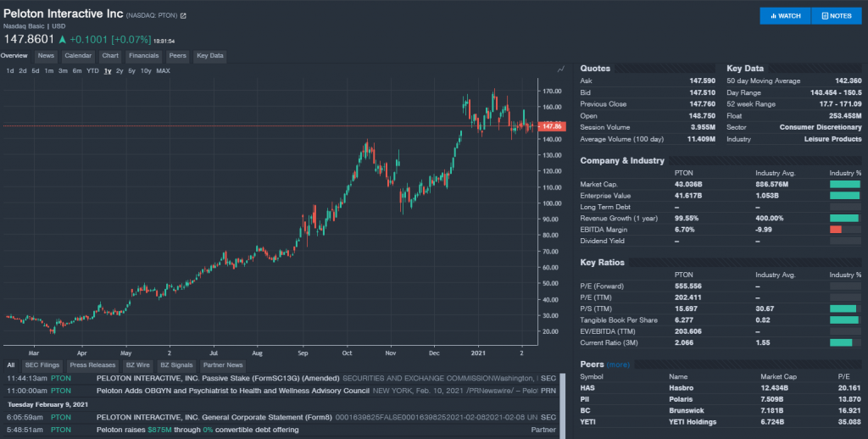Click the news feed vertical scrollbar
Image resolution: width=868 pixels, height=439 pixels.
point(563,406)
